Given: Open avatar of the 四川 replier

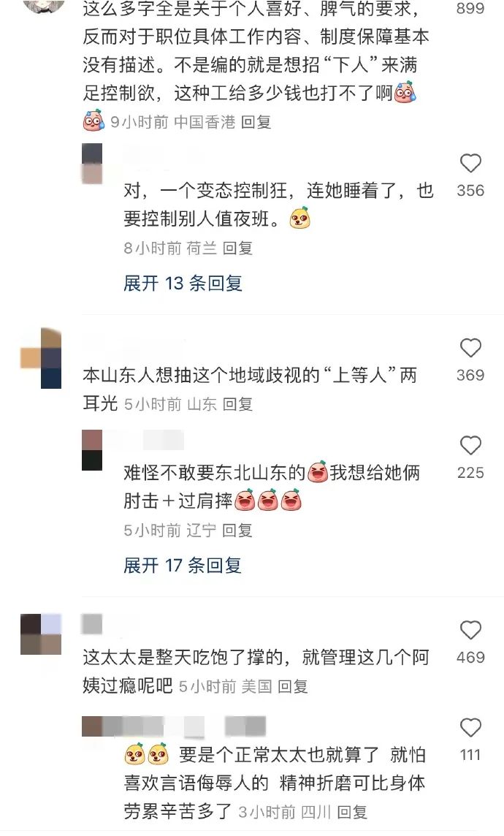Looking at the screenshot, I should click(x=91, y=726).
